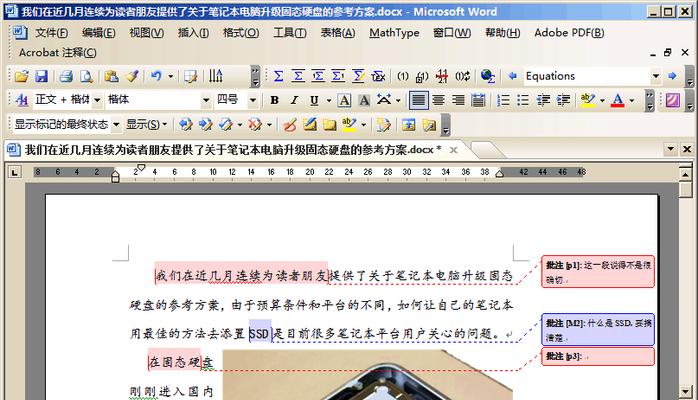The image size is (698, 400).
Task: Open the 格式(O) menu
Action: coord(241,32)
